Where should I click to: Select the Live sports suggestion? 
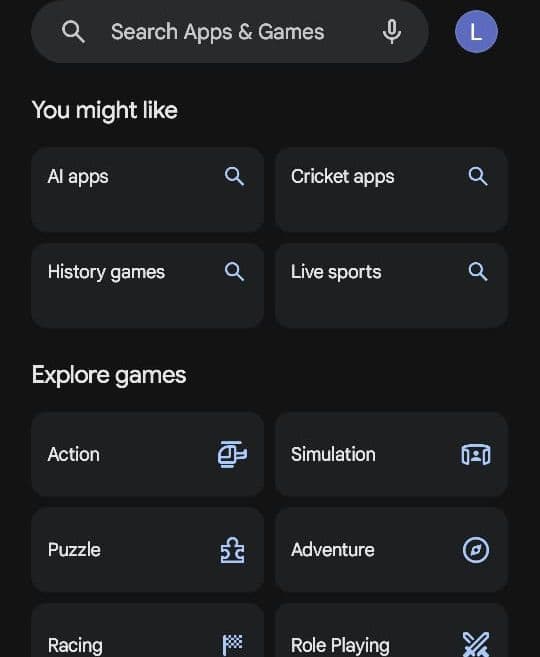(x=391, y=285)
